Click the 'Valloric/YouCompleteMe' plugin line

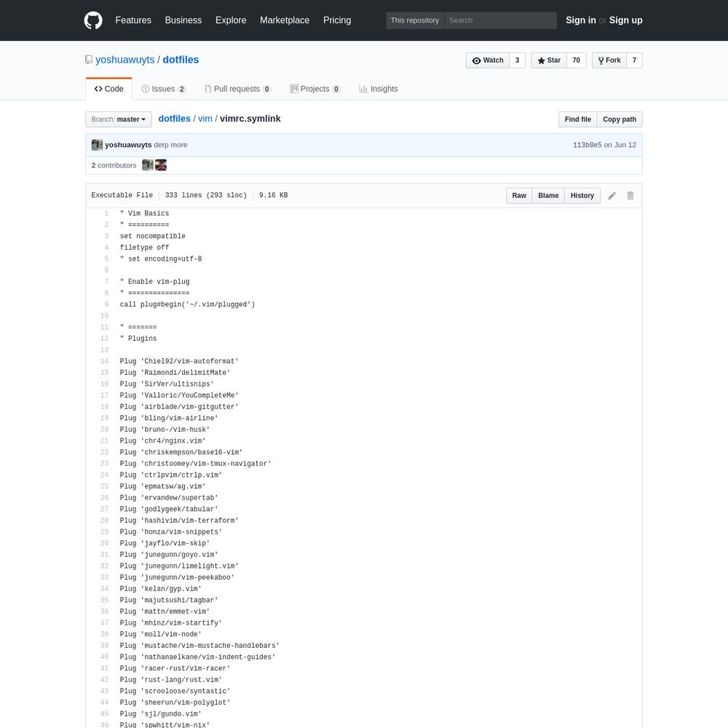(179, 395)
